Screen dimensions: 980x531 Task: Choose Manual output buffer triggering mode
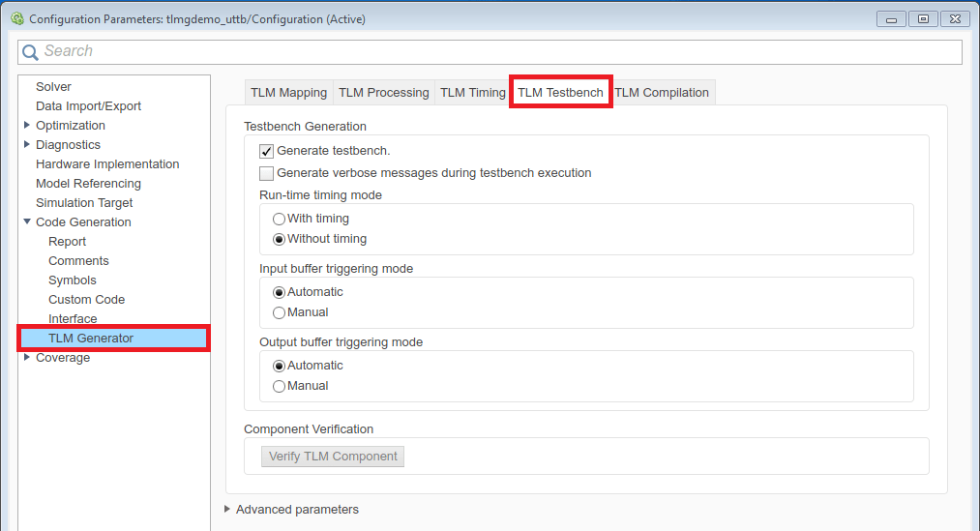[x=280, y=386]
